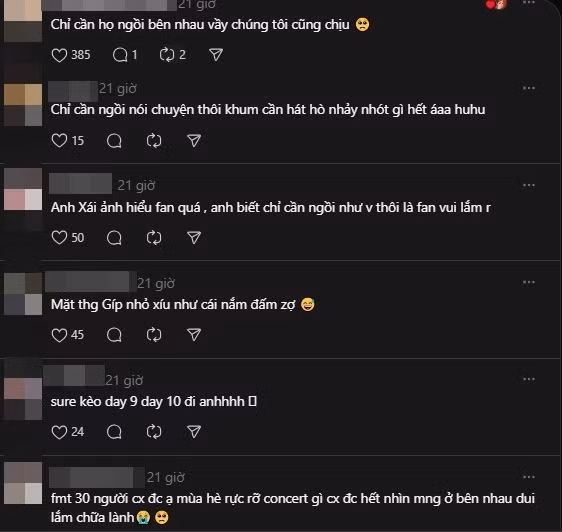Like the comment with 385 likes
562x532 pixels.
pyautogui.click(x=59, y=55)
